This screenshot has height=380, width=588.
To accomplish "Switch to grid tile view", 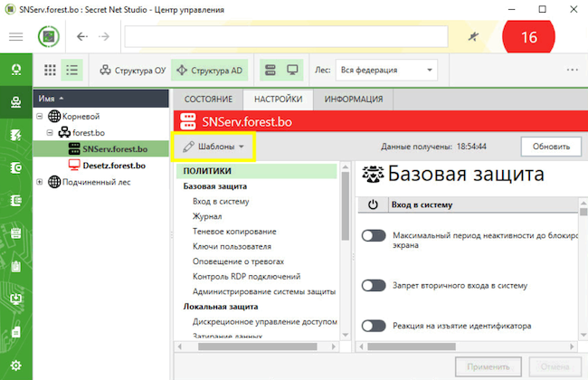I will click(x=50, y=70).
